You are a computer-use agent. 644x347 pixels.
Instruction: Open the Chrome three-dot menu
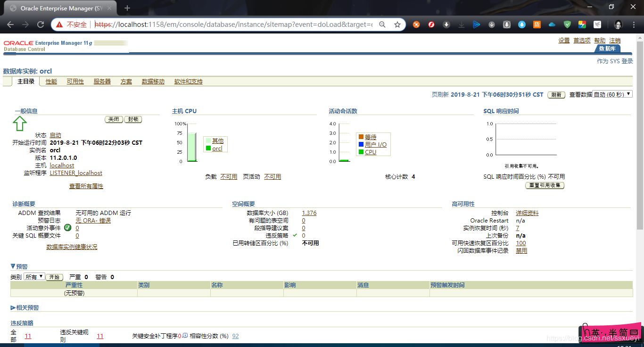(633, 25)
